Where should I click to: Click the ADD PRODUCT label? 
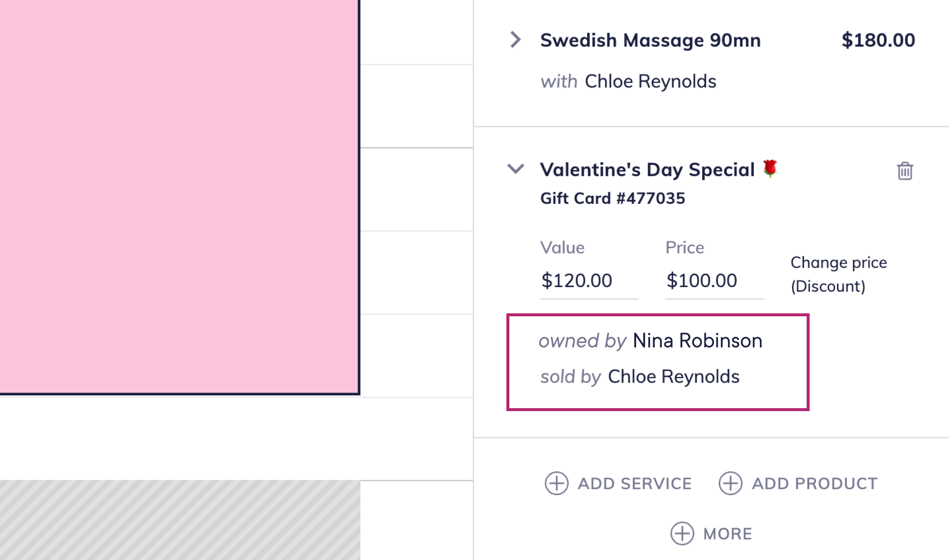814,483
